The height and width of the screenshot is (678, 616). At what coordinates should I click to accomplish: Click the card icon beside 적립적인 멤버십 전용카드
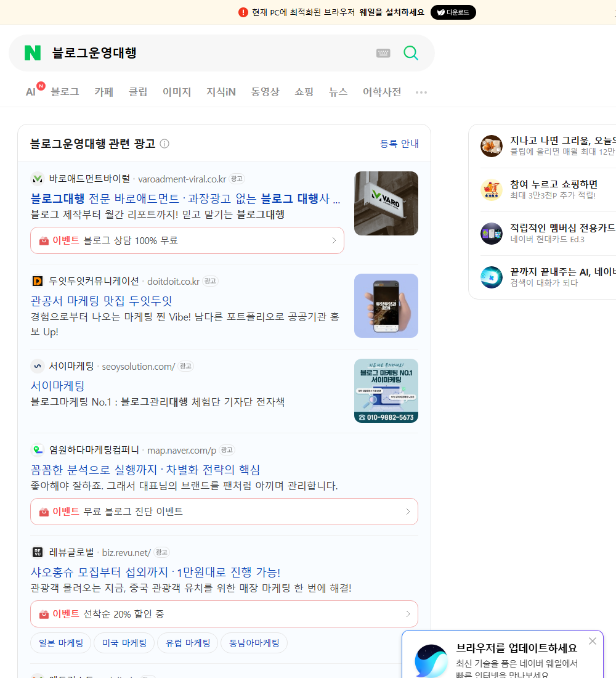492,234
